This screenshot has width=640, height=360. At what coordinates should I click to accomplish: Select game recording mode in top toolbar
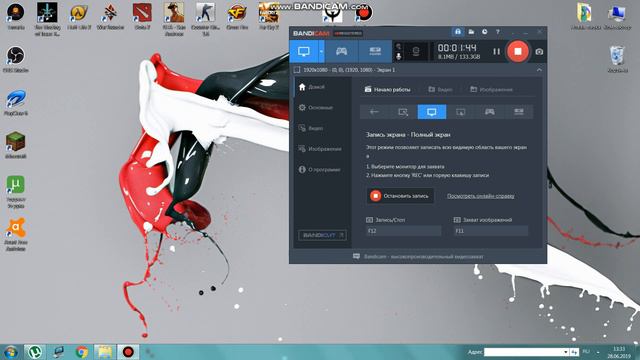(x=341, y=51)
